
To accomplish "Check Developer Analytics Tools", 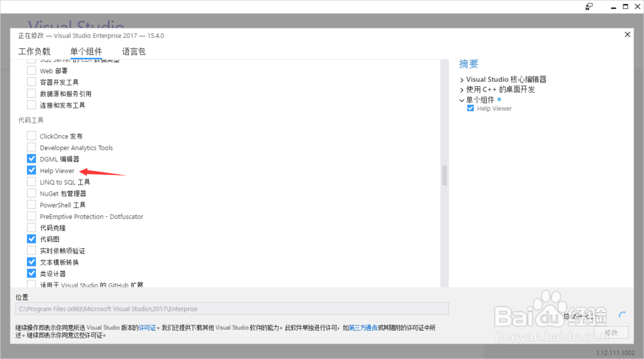I will [x=32, y=147].
